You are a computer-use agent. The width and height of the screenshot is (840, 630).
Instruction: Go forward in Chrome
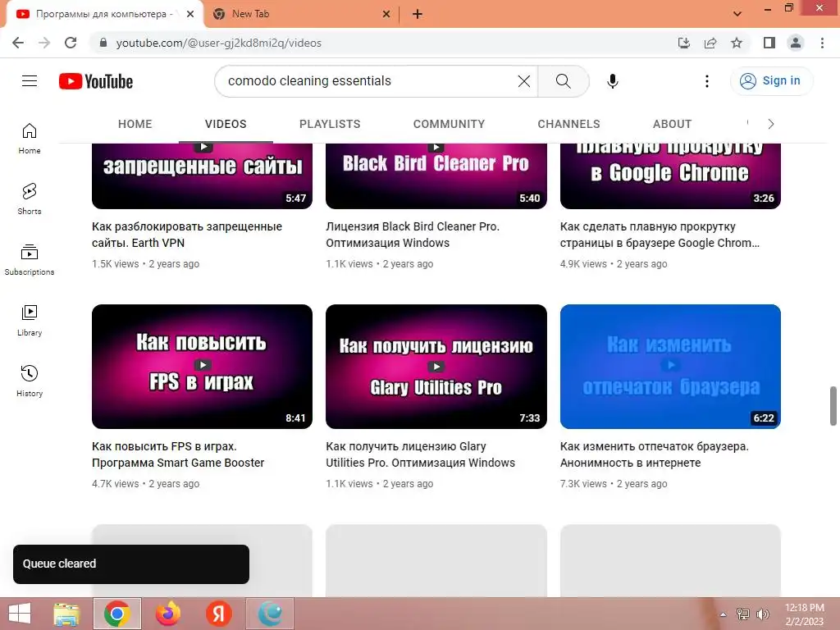pos(44,43)
